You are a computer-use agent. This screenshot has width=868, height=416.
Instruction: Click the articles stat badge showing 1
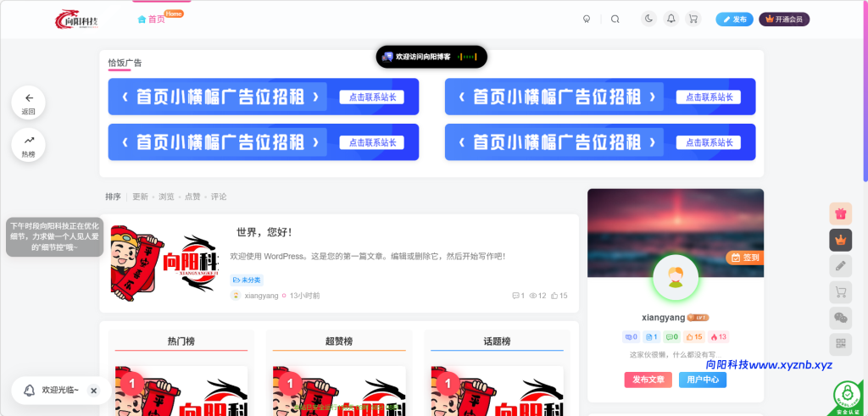(x=652, y=336)
